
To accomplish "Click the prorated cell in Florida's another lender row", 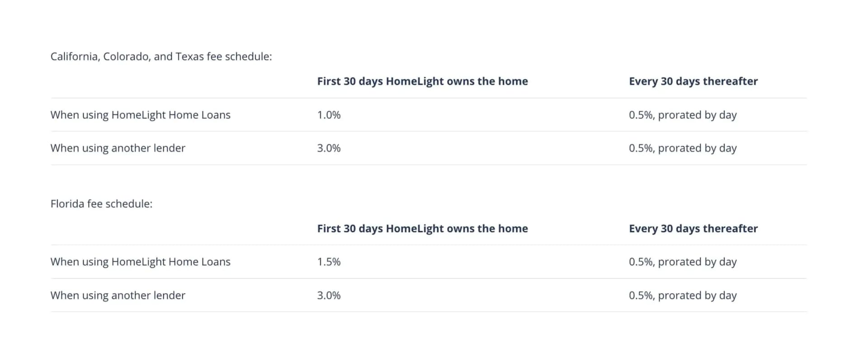I will coord(683,295).
